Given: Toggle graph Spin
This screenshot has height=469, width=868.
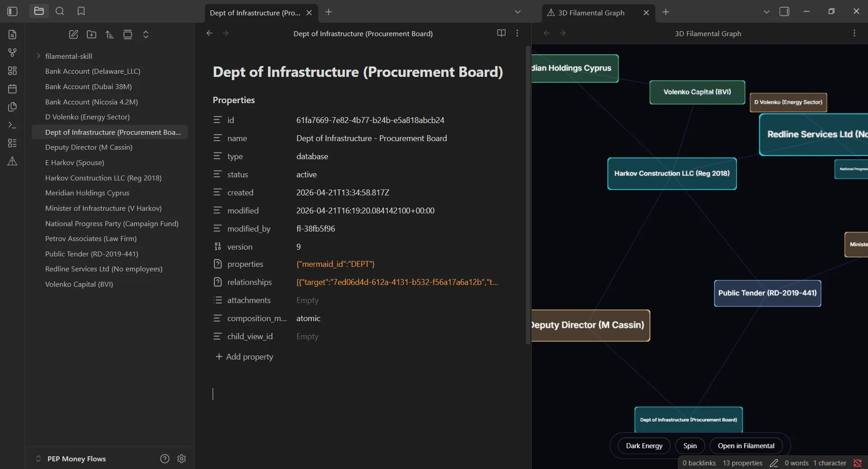Looking at the screenshot, I should pyautogui.click(x=690, y=445).
